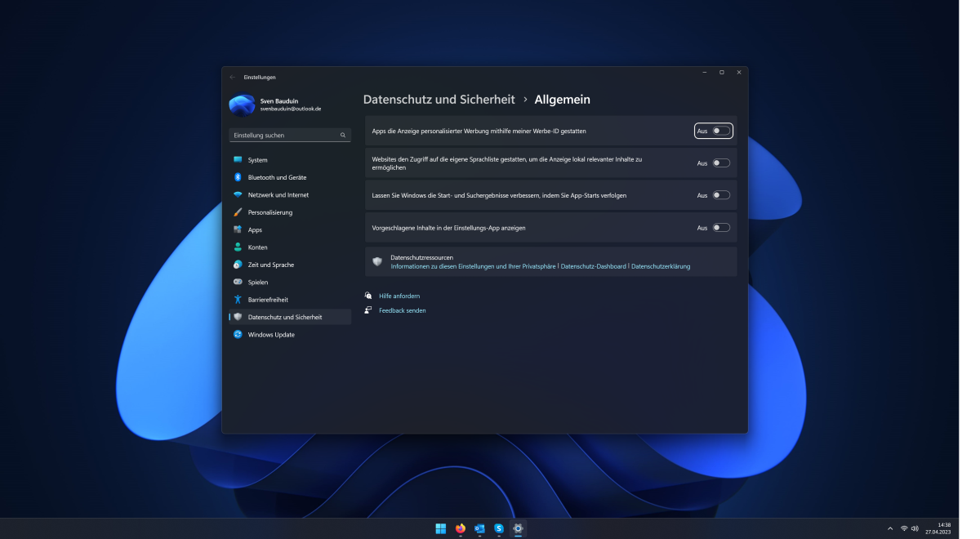Click the paintbrush icon for Personalisierung
This screenshot has width=980, height=539.
[x=238, y=212]
